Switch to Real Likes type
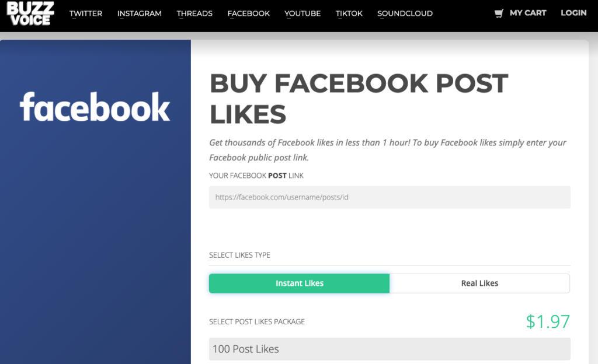The height and width of the screenshot is (364, 598). 479,283
